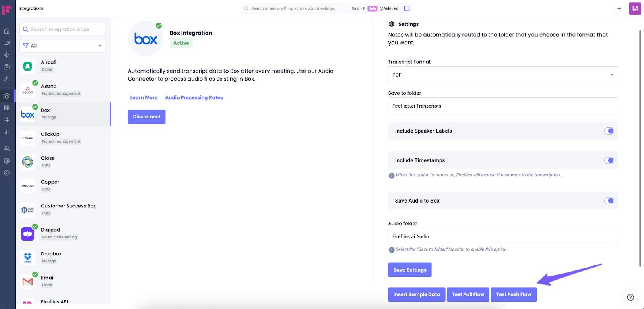Open the M user avatar menu
The height and width of the screenshot is (309, 644).
click(635, 8)
